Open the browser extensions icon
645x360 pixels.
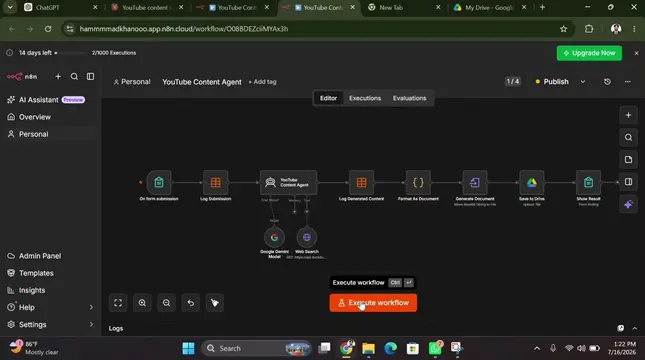tap(589, 29)
